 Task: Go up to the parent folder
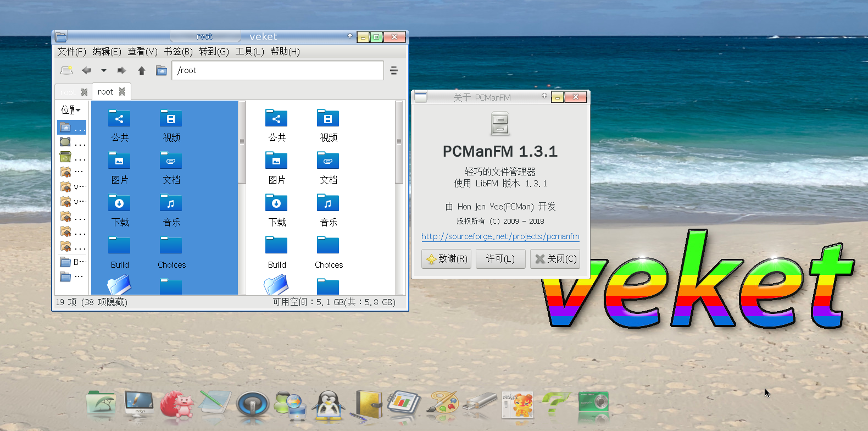pyautogui.click(x=142, y=70)
